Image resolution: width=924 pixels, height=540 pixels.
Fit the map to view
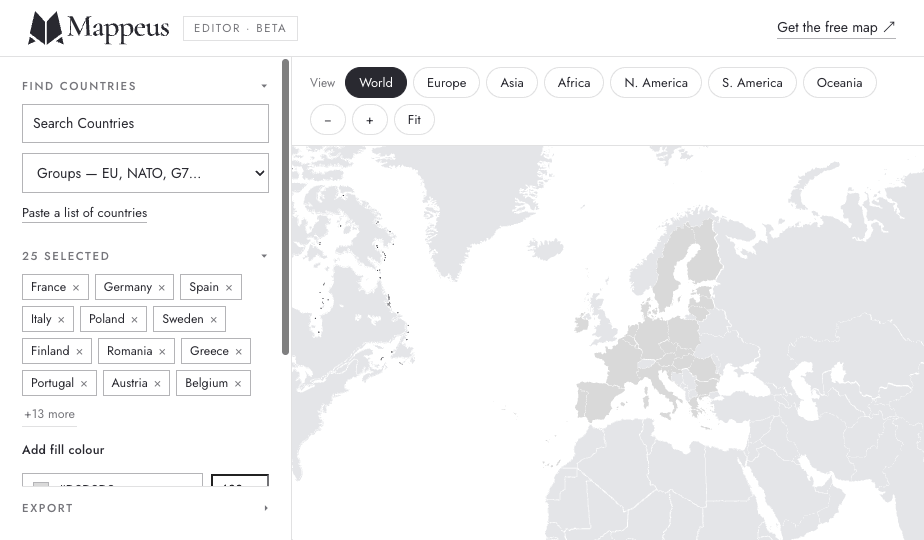pos(414,120)
